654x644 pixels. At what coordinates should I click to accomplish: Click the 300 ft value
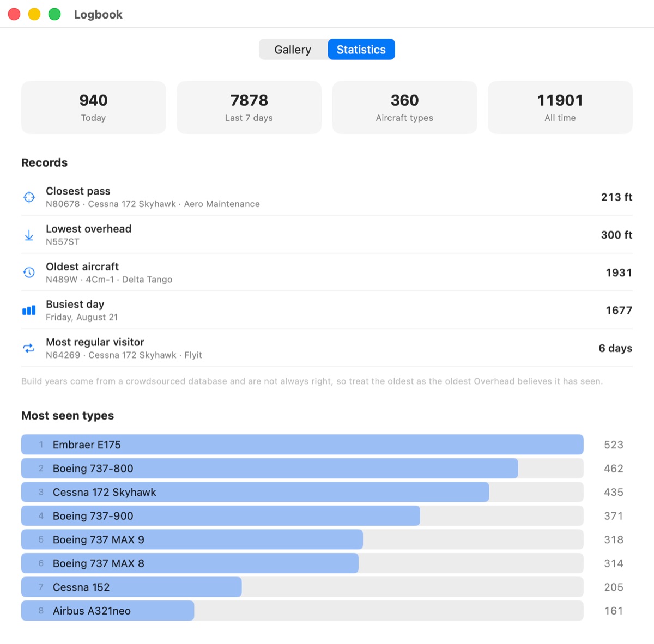pos(616,235)
